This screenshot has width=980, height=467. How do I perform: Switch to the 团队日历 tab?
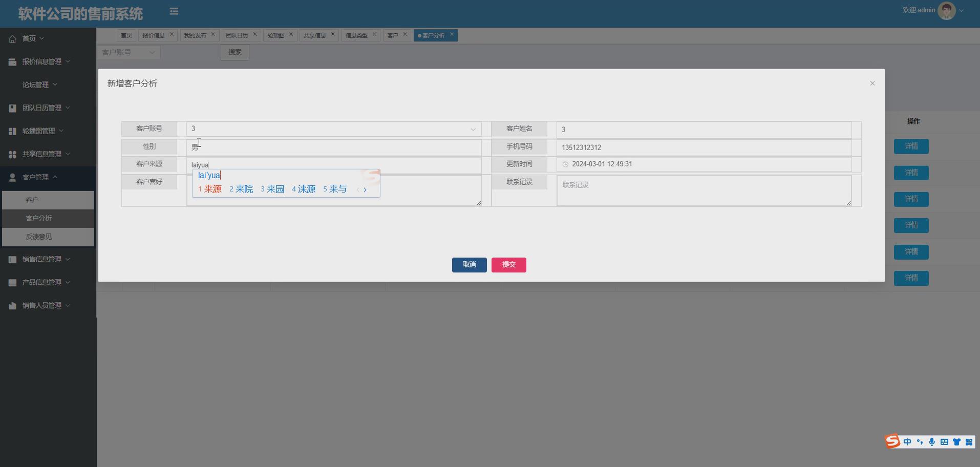pyautogui.click(x=237, y=35)
